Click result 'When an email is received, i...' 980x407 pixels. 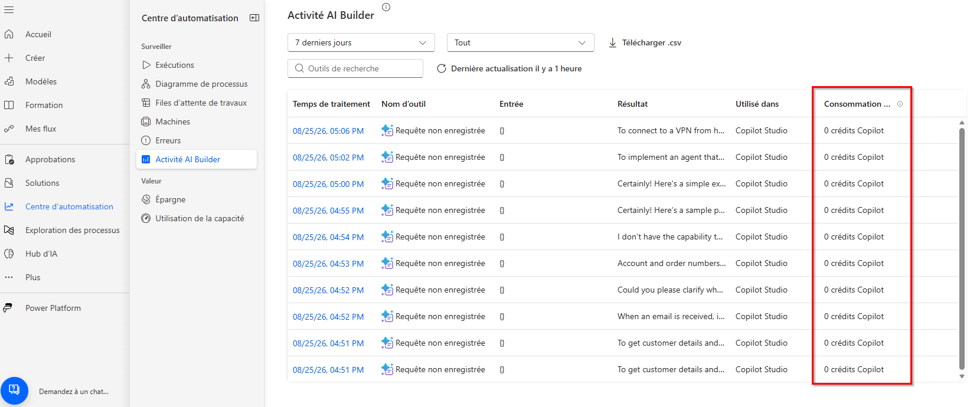point(671,316)
